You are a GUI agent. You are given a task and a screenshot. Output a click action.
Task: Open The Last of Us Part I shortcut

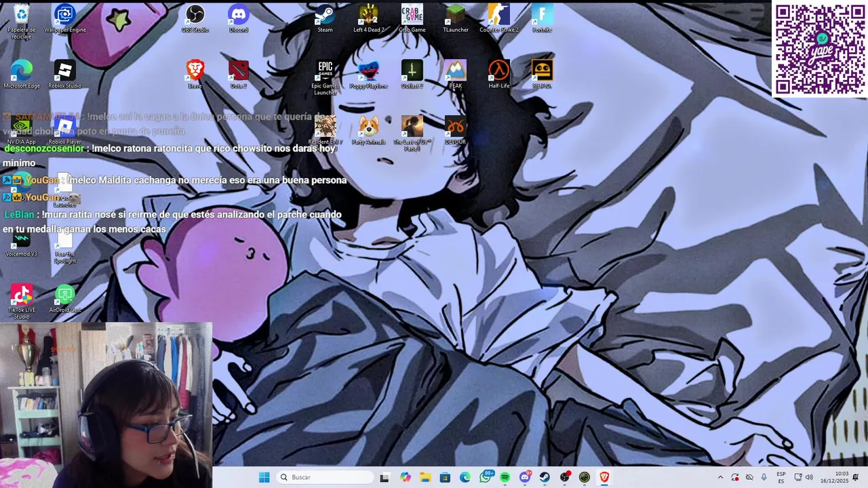click(x=412, y=134)
